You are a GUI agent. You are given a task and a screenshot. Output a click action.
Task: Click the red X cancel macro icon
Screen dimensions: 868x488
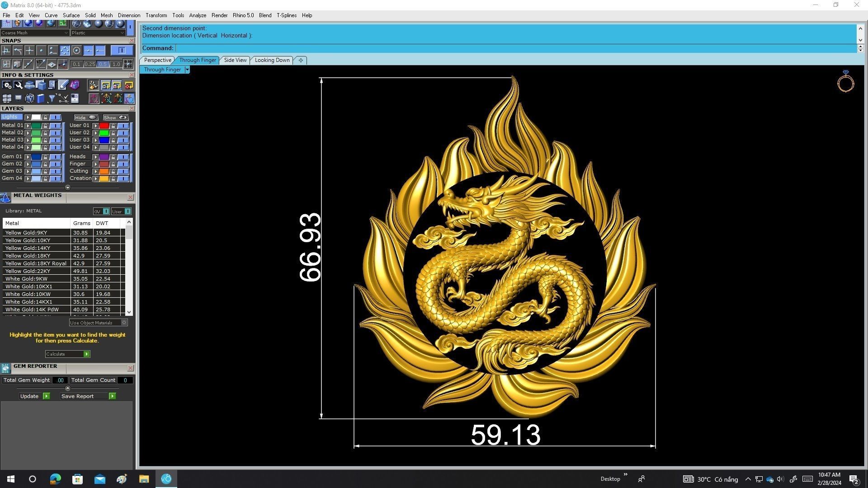[x=129, y=85]
